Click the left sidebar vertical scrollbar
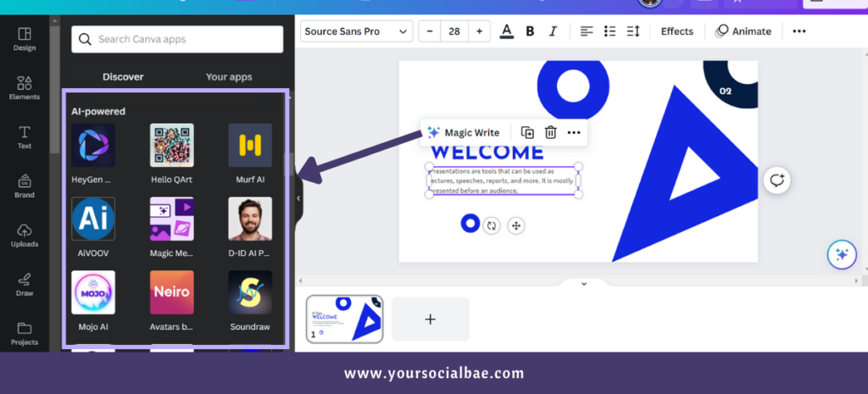The height and width of the screenshot is (394, 868). pos(54,88)
